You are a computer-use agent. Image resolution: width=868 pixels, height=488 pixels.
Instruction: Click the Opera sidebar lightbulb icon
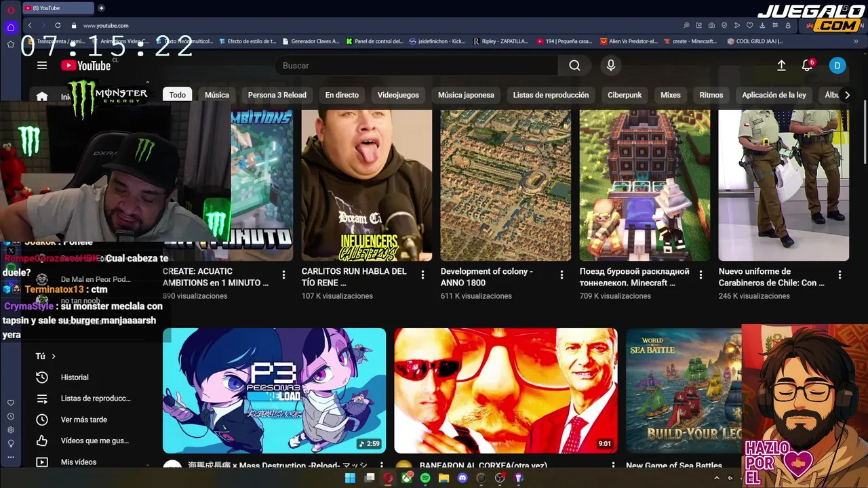(11, 443)
